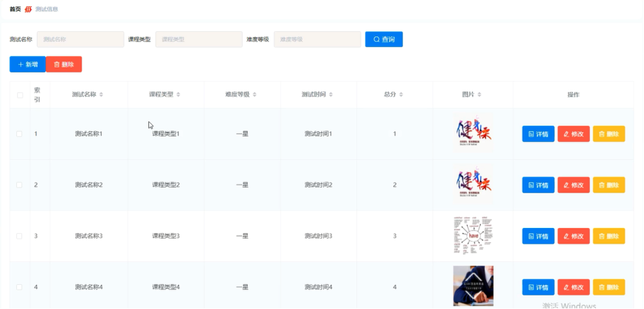Click the 测试信息 breadcrumb item
The image size is (644, 309).
click(x=46, y=9)
